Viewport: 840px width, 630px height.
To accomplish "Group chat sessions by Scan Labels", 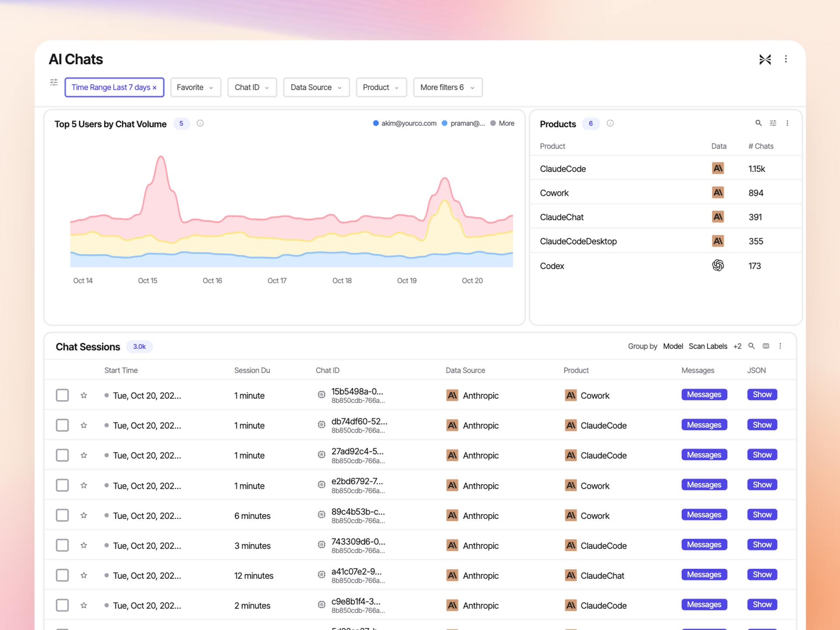I will pos(708,346).
